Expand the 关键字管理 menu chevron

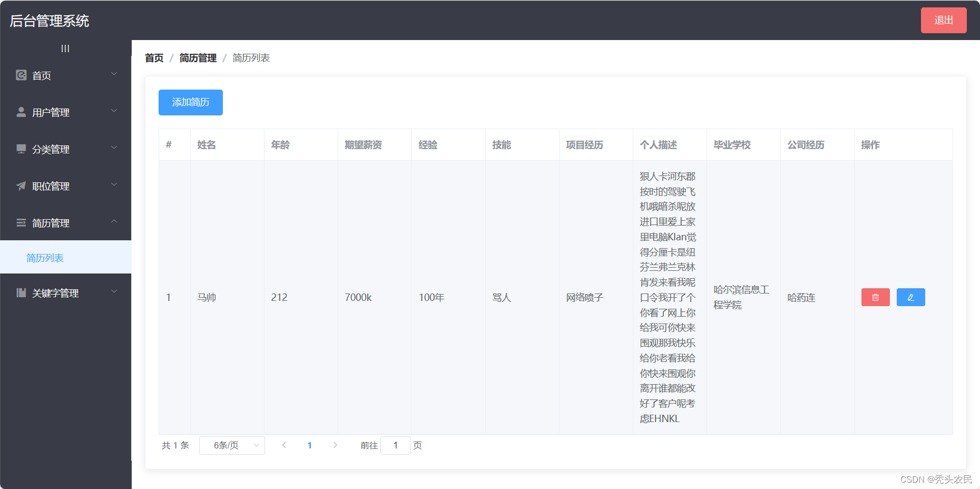pyautogui.click(x=114, y=292)
